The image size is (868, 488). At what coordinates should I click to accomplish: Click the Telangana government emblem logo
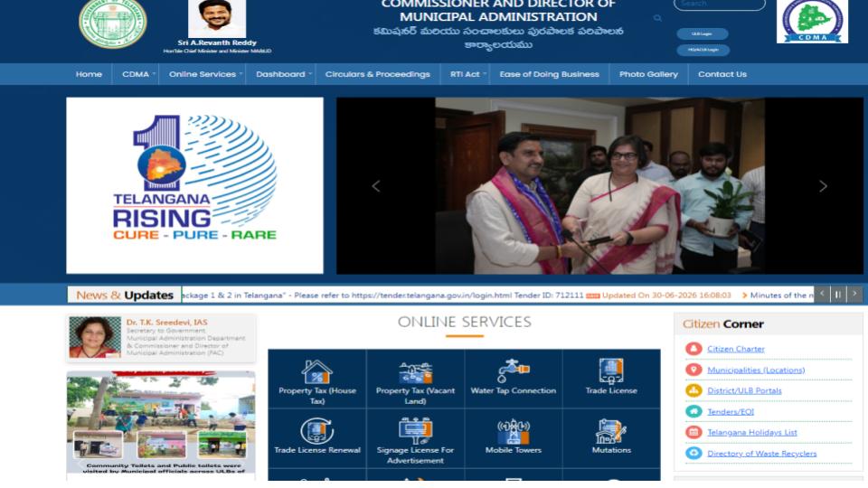tap(113, 23)
